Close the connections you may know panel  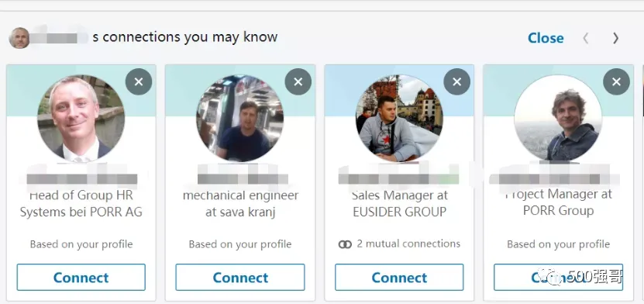546,38
